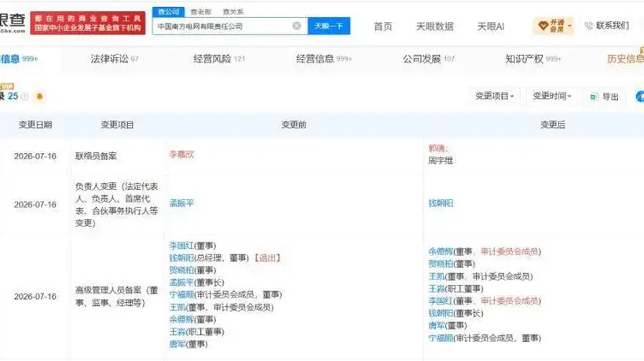The width and height of the screenshot is (644, 361).
Task: Switch to the 查公司 search tab
Action: pos(168,12)
